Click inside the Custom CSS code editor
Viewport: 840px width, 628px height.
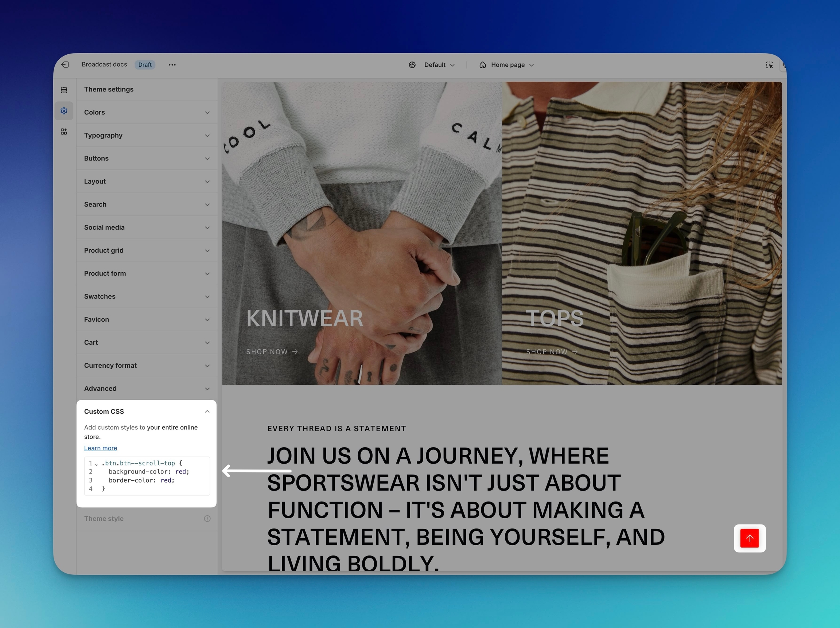coord(152,476)
